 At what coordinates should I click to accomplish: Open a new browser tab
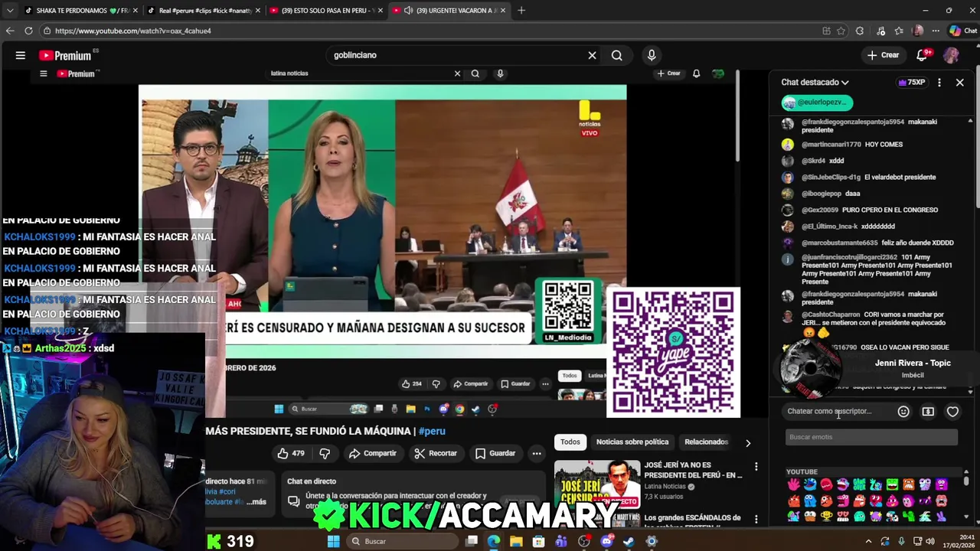click(x=521, y=10)
